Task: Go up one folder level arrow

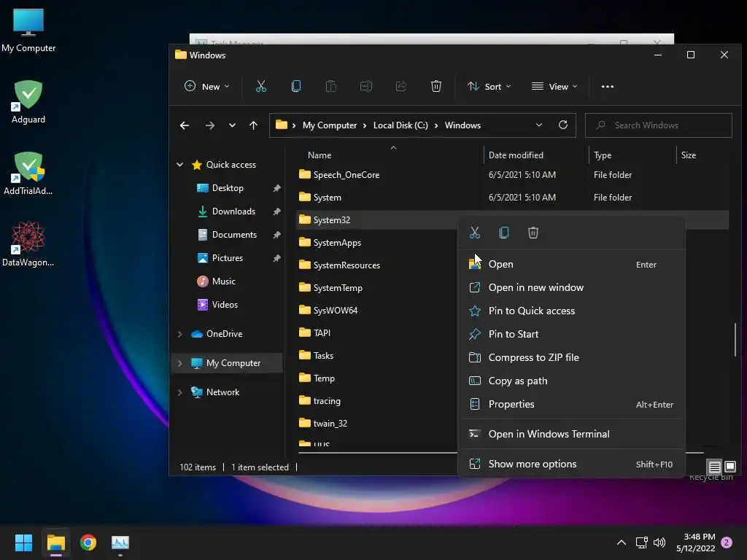Action: (x=253, y=125)
